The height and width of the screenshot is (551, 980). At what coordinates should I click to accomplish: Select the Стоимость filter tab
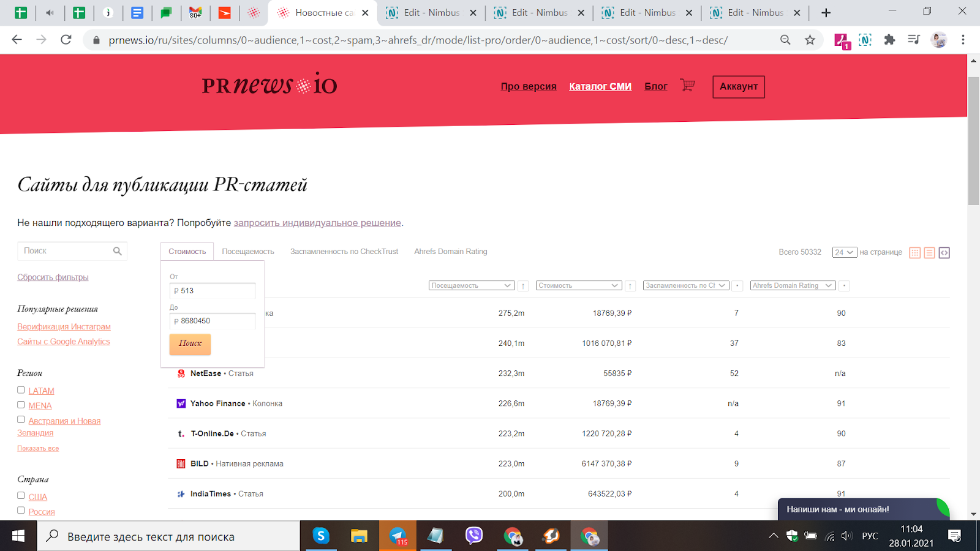click(x=187, y=252)
